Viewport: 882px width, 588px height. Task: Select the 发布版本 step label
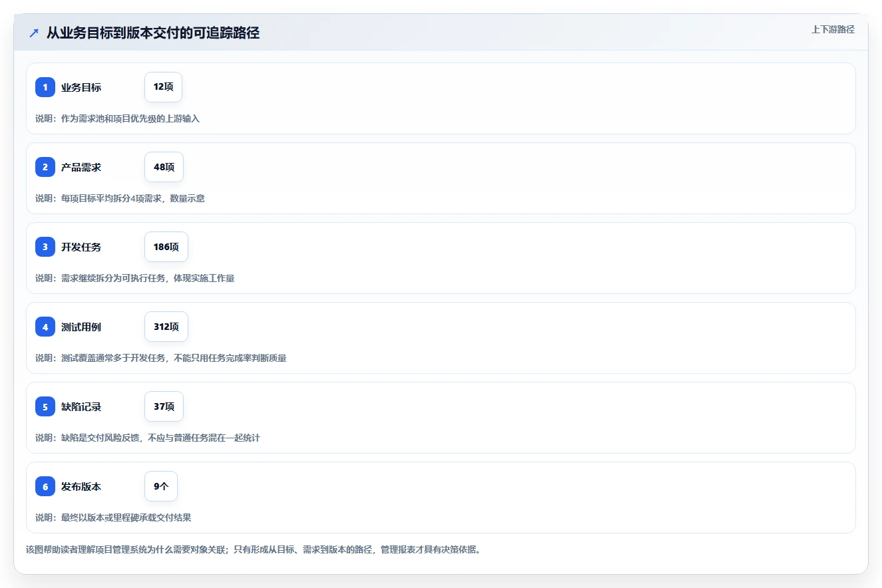click(x=81, y=486)
